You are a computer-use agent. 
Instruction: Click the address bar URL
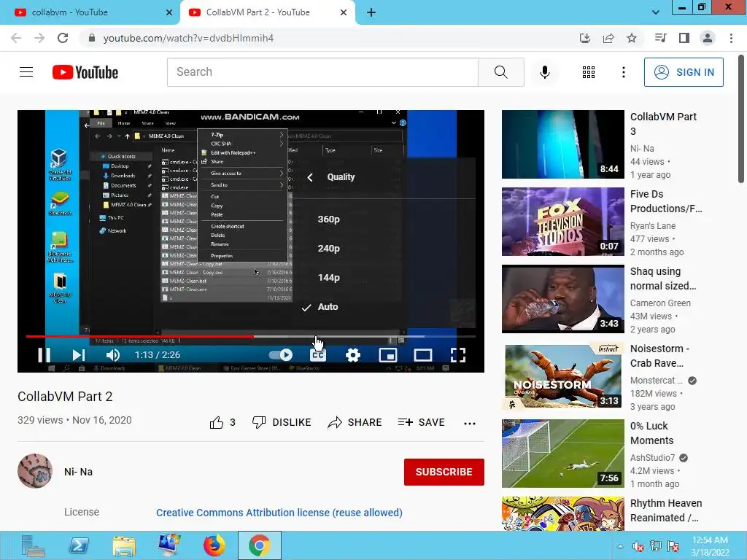click(189, 38)
